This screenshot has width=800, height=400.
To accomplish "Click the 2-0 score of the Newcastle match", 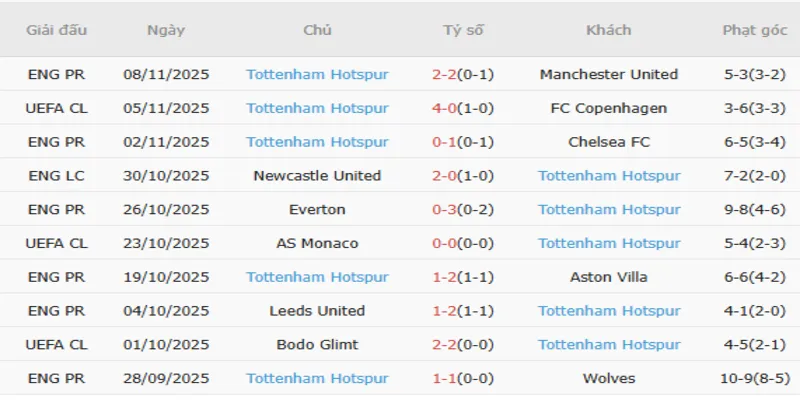I will coord(447,176).
